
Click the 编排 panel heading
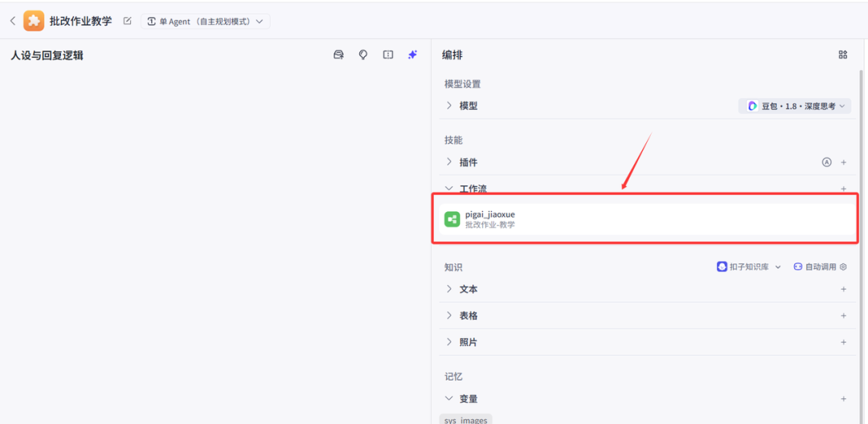pyautogui.click(x=452, y=55)
